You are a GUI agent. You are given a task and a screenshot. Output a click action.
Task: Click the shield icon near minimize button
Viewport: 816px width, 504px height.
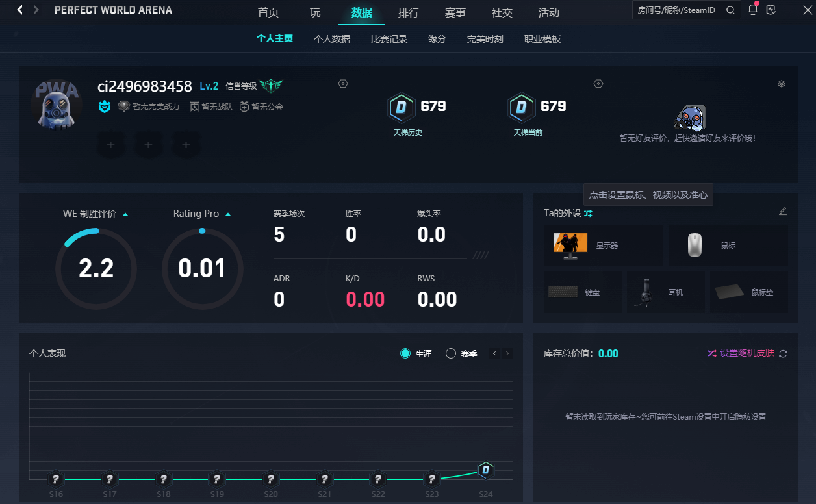pos(771,10)
